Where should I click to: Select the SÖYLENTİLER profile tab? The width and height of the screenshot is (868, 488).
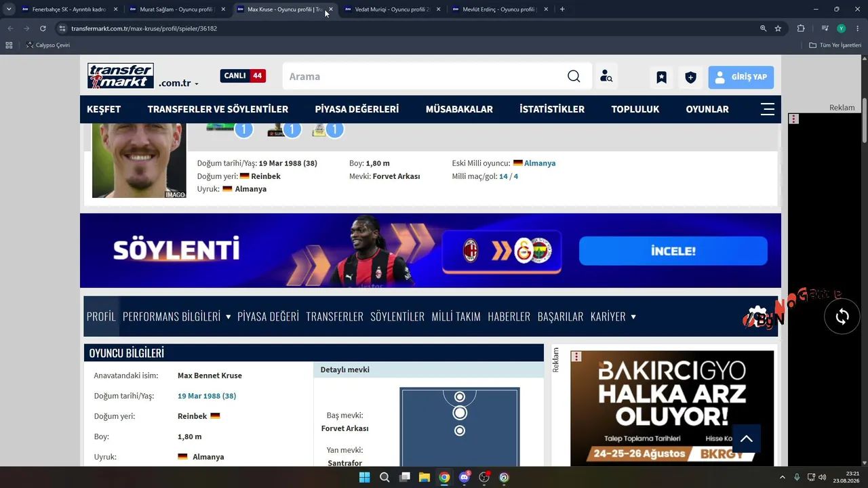click(x=397, y=317)
